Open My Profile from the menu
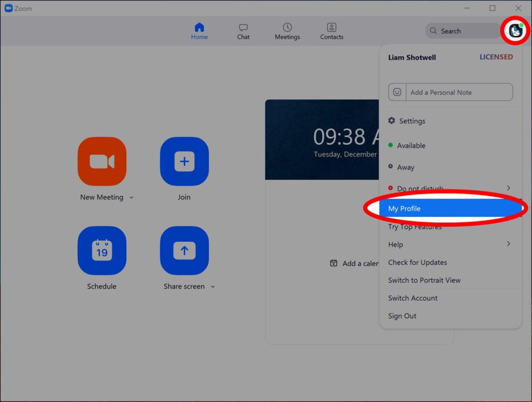The width and height of the screenshot is (532, 402). 450,208
